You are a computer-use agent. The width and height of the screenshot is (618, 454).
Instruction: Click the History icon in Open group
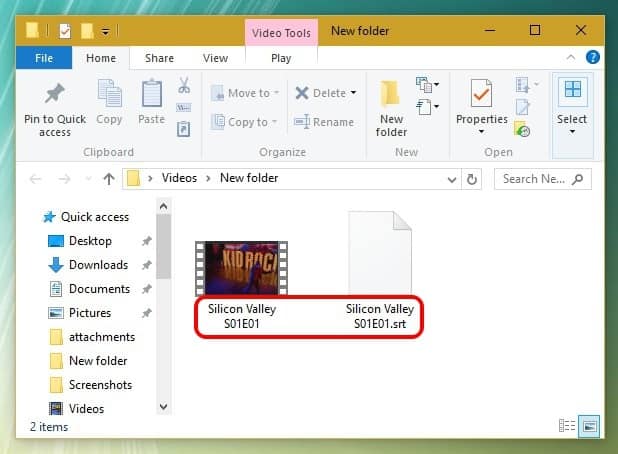pyautogui.click(x=522, y=129)
